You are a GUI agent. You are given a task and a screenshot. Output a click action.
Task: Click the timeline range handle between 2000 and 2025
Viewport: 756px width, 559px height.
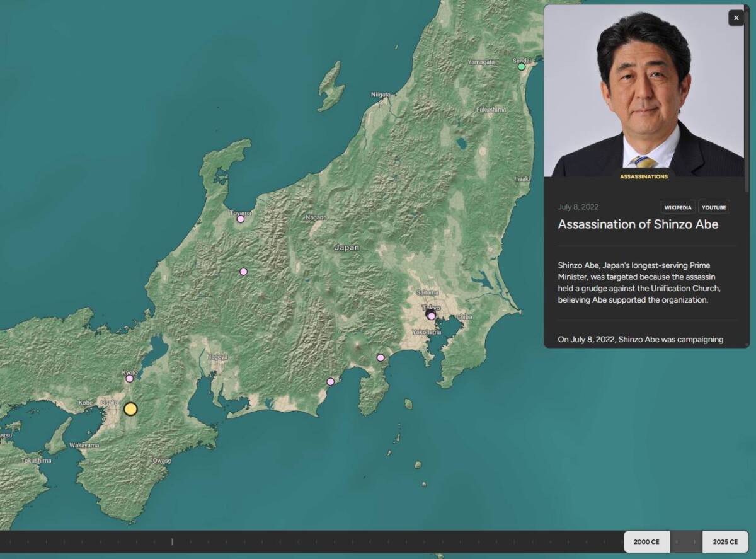click(685, 542)
